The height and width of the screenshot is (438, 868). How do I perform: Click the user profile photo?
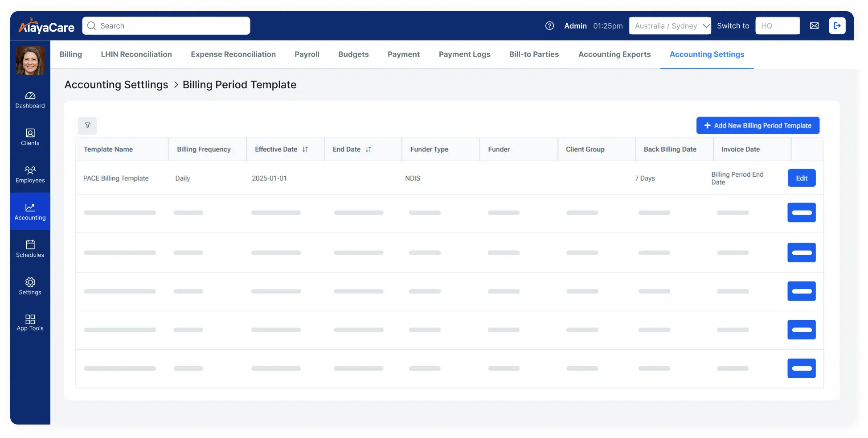[30, 60]
